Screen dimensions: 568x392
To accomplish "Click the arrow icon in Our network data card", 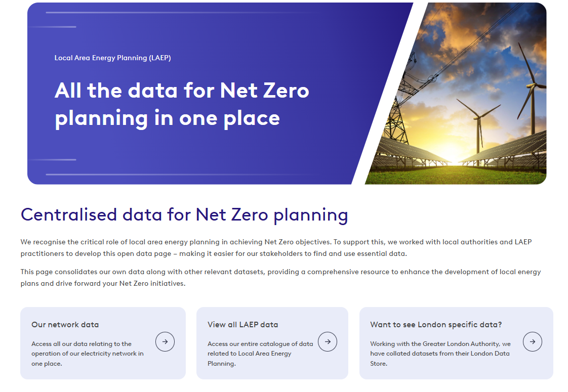I will (165, 342).
